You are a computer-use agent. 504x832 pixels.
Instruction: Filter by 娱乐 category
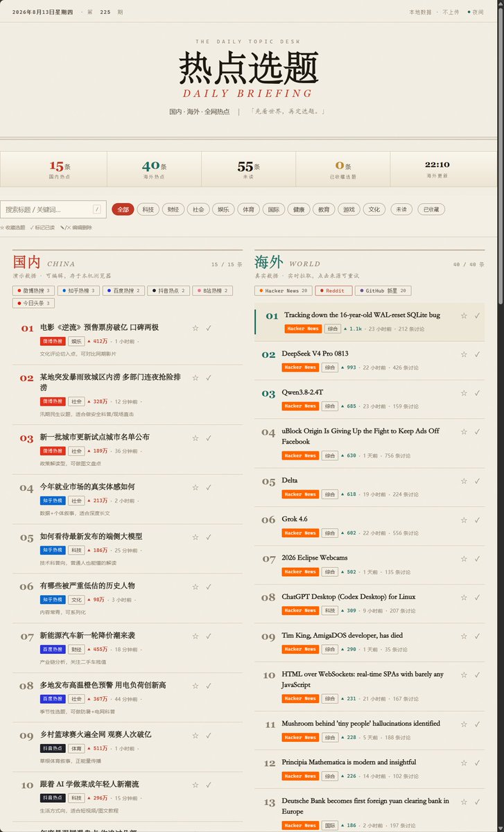(223, 209)
